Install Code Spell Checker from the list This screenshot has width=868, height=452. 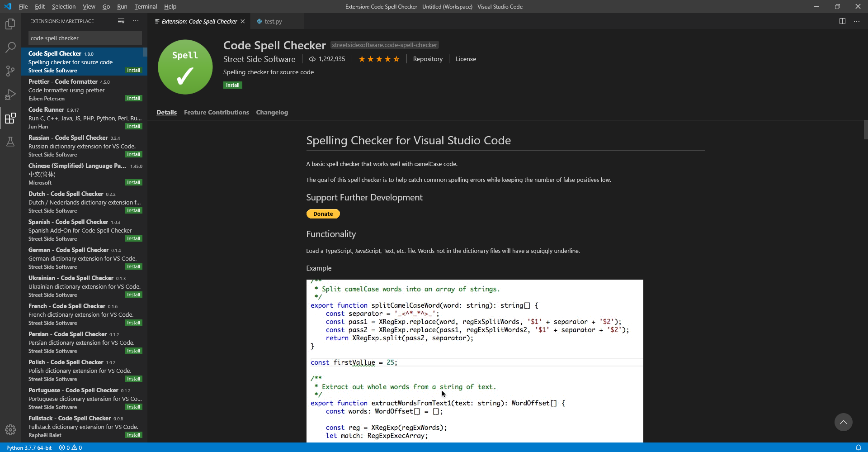coord(133,70)
